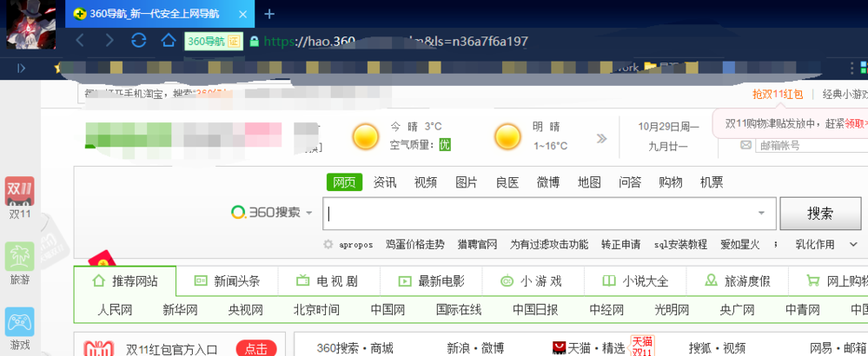This screenshot has width=868, height=356.
Task: Open the 中国日报 site link
Action: pos(535,310)
